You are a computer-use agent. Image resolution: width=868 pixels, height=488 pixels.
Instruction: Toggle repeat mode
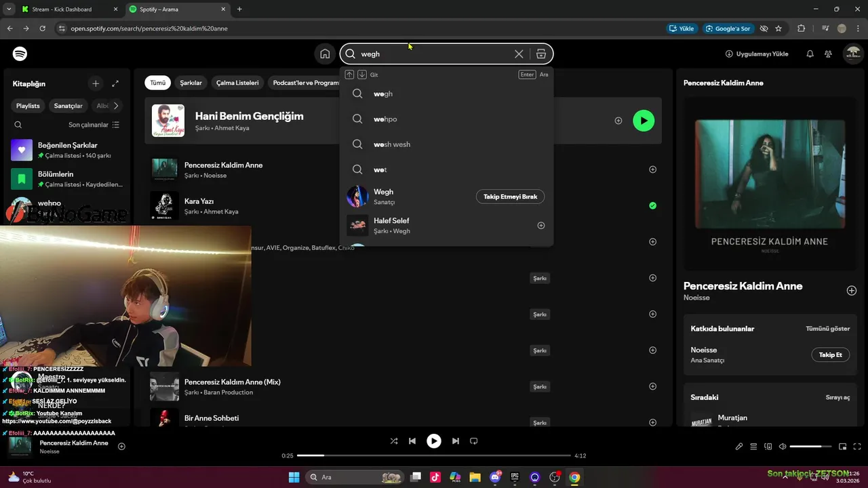[x=474, y=441]
